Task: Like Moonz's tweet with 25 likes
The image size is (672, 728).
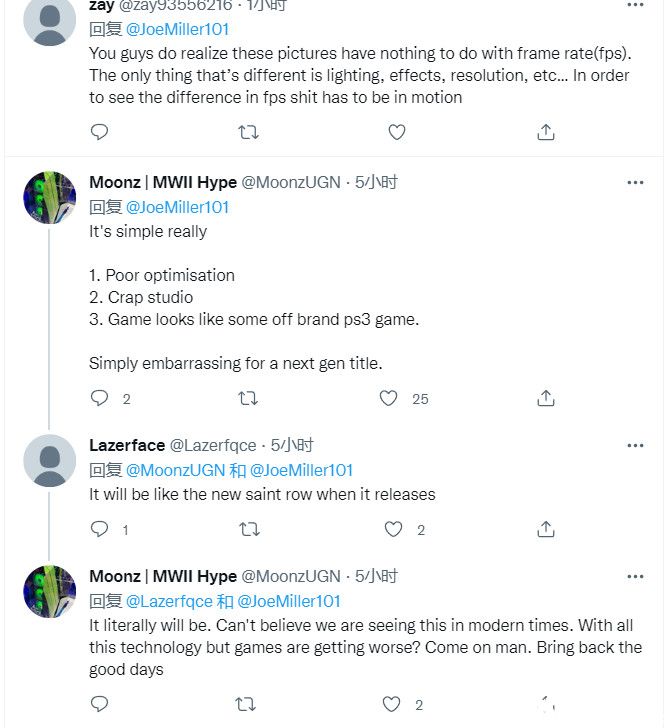Action: click(x=388, y=398)
